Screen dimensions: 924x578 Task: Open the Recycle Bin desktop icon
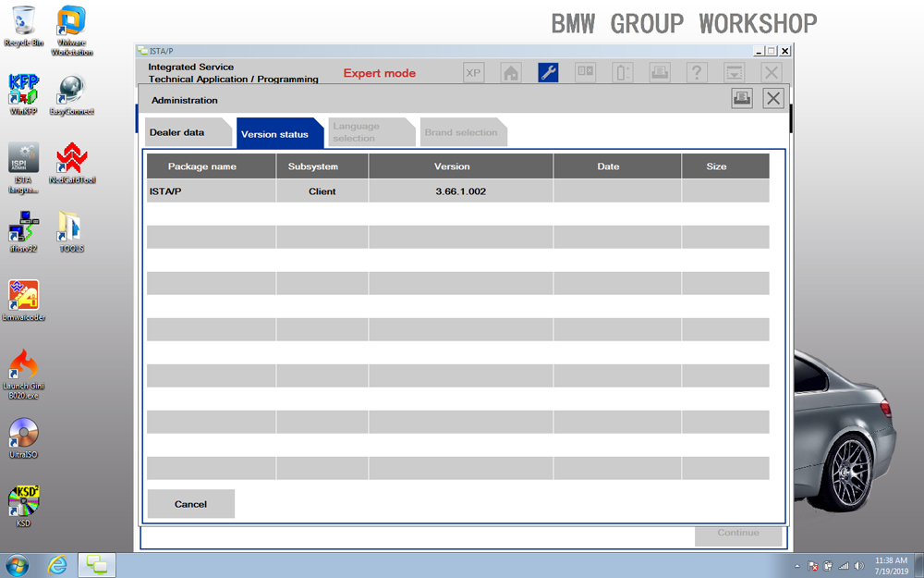(x=24, y=27)
